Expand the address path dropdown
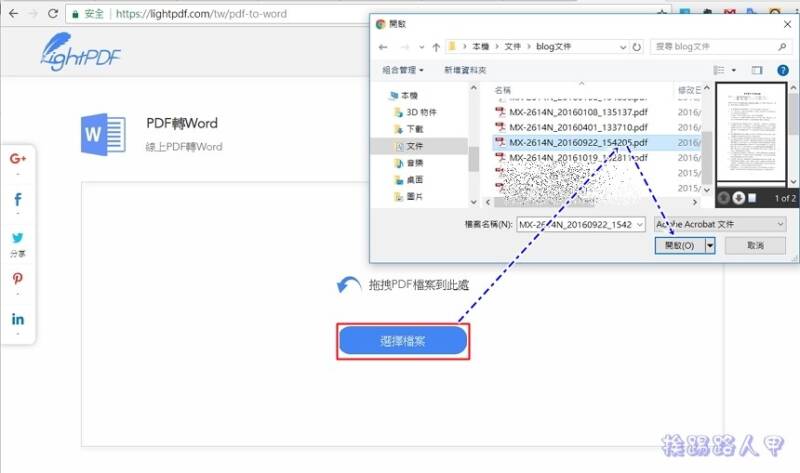This screenshot has height=473, width=800. pyautogui.click(x=623, y=47)
